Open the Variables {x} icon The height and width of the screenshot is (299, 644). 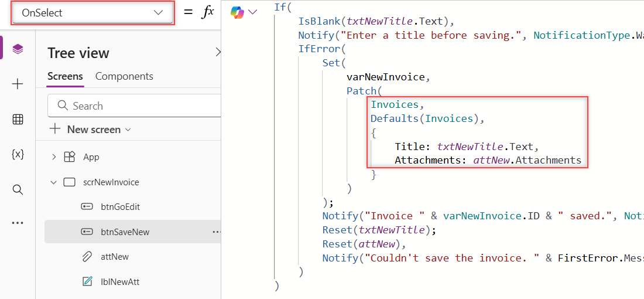click(x=18, y=154)
